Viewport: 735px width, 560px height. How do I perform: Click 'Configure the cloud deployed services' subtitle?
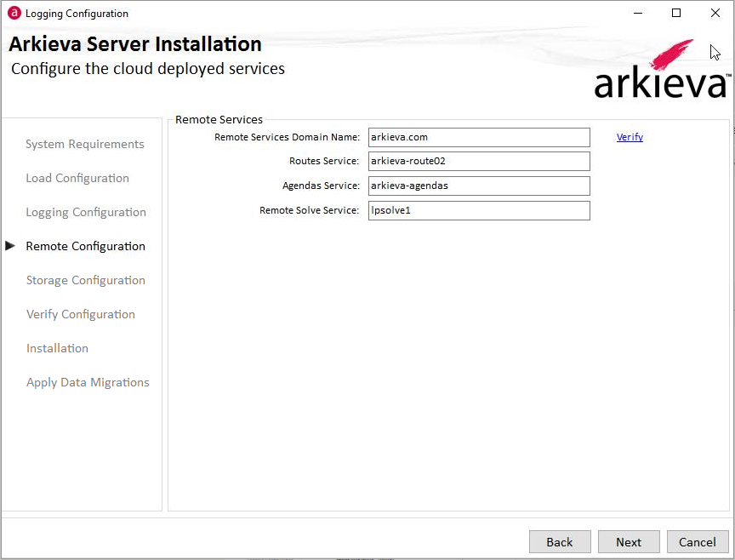click(x=148, y=69)
